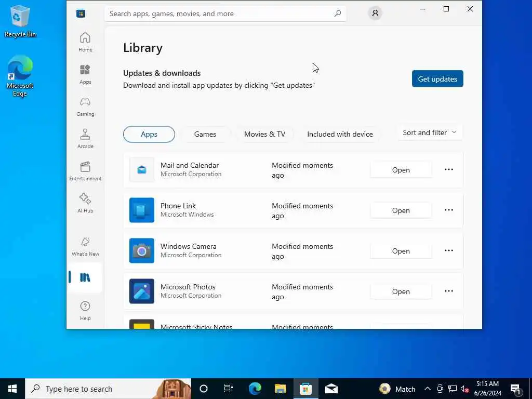Select the Apps filter tab
The image size is (532, 399).
pos(149,134)
